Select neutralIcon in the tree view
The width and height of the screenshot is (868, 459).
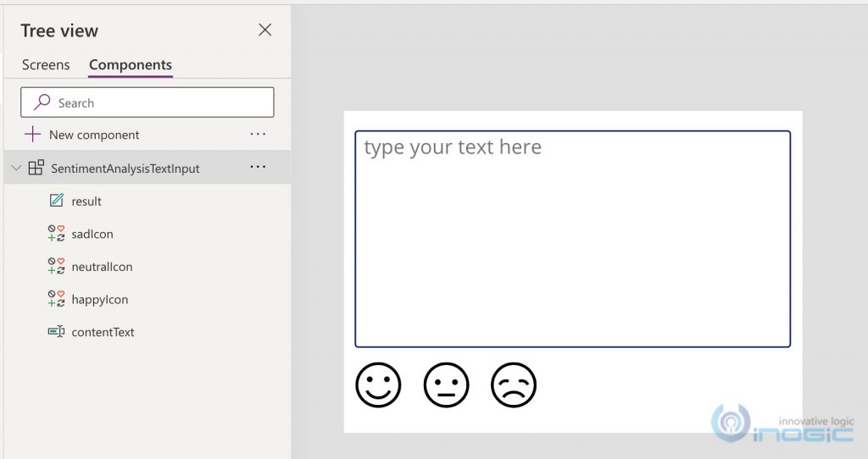click(x=102, y=267)
